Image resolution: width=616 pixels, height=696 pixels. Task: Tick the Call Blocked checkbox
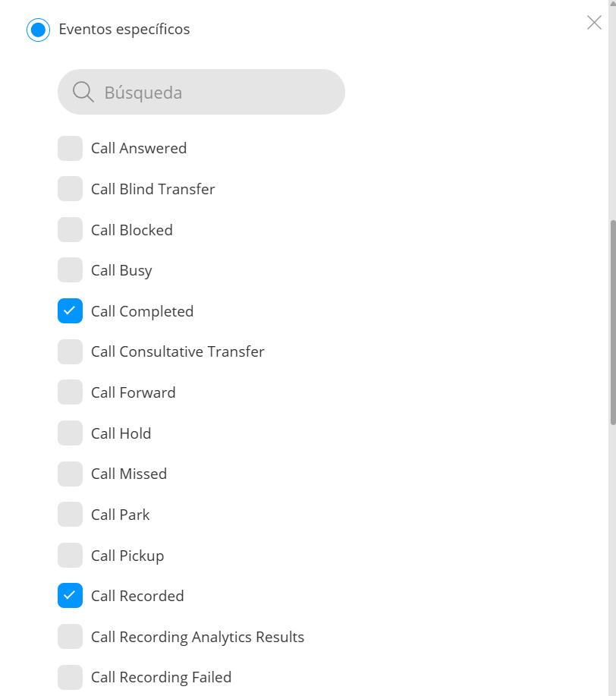point(70,229)
